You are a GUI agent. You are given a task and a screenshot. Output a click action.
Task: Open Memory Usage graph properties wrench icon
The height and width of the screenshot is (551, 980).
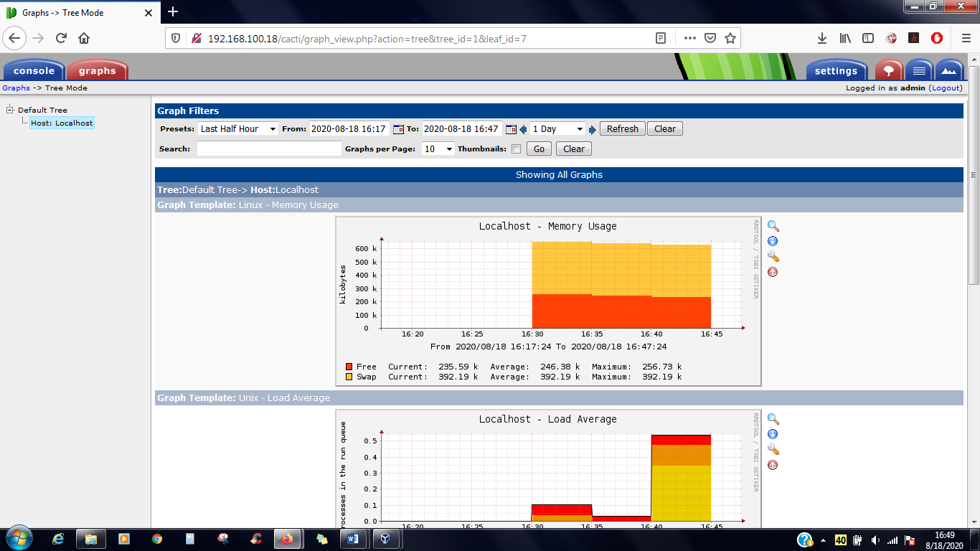click(773, 256)
